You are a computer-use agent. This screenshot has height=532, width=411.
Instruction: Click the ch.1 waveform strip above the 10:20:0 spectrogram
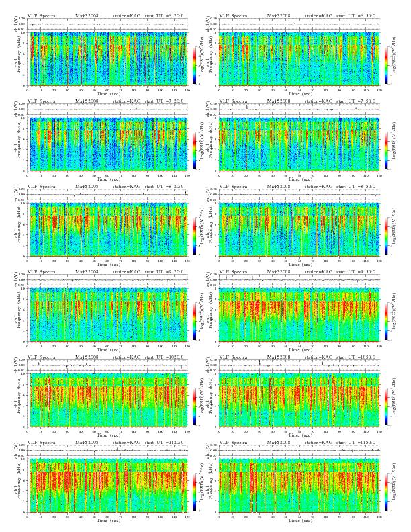pyautogui.click(x=107, y=365)
